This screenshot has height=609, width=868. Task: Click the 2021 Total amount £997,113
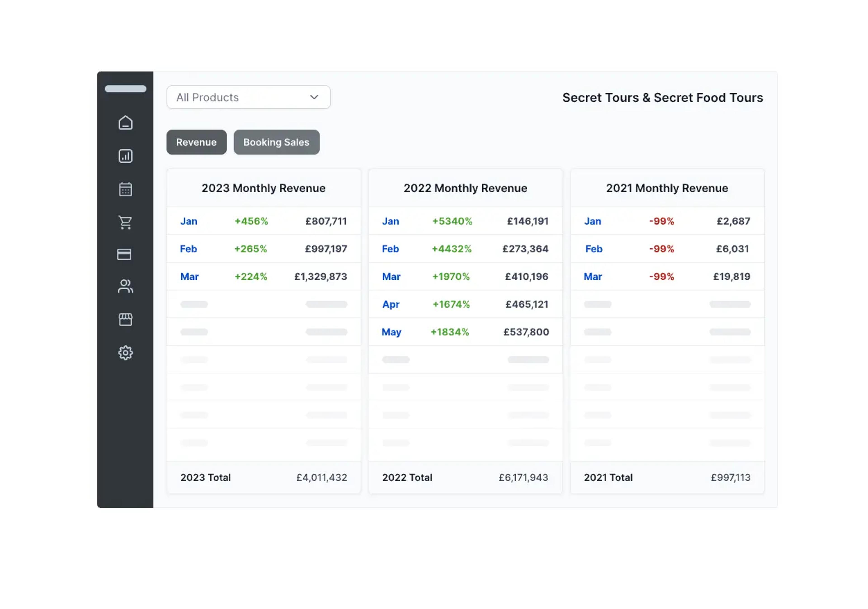coord(730,478)
